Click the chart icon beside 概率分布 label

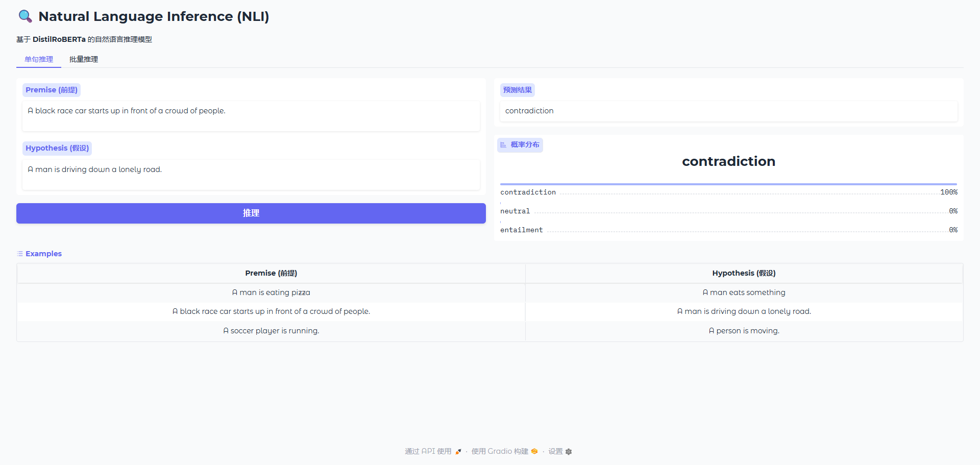[x=503, y=145]
